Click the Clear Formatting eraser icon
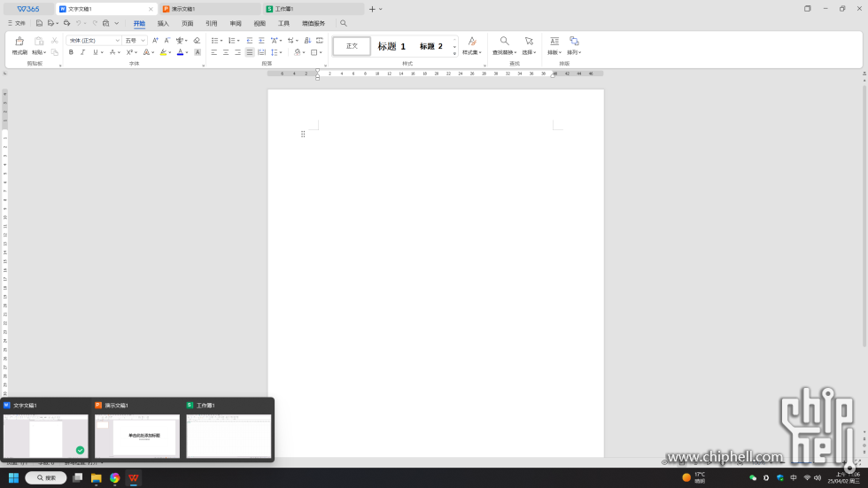Image resolution: width=868 pixels, height=488 pixels. [197, 41]
